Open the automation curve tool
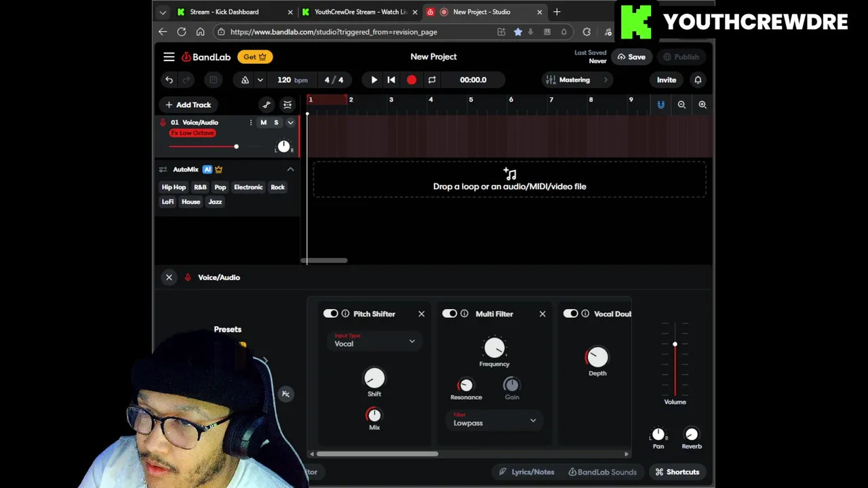This screenshot has width=868, height=488. click(x=267, y=104)
